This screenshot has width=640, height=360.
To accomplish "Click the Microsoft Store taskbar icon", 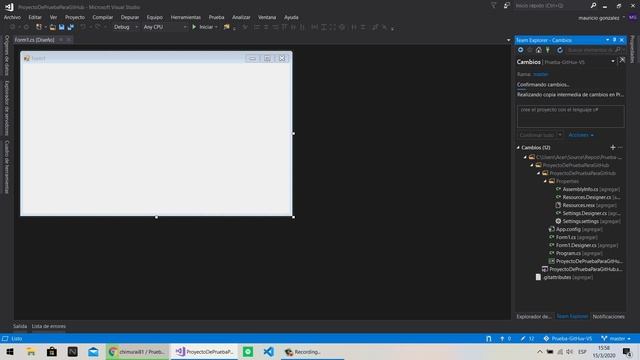I will point(52,352).
